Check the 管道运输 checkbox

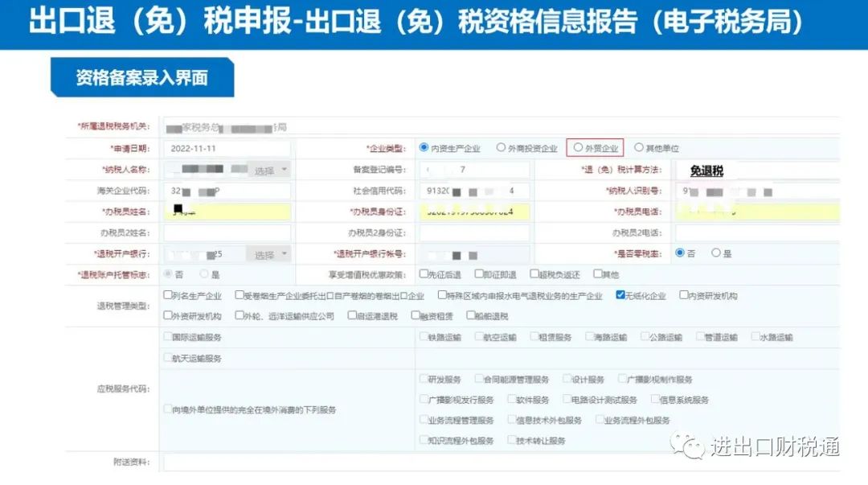(700, 336)
